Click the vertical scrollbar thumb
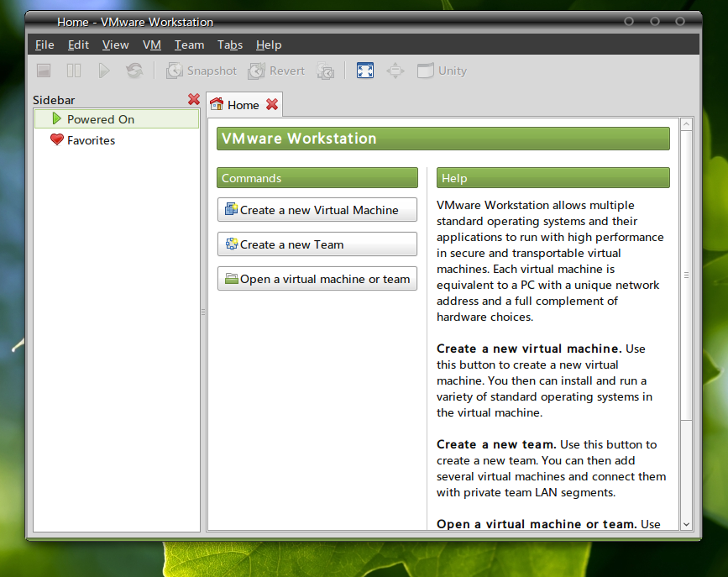Screen dimensions: 728x577 coord(686,275)
